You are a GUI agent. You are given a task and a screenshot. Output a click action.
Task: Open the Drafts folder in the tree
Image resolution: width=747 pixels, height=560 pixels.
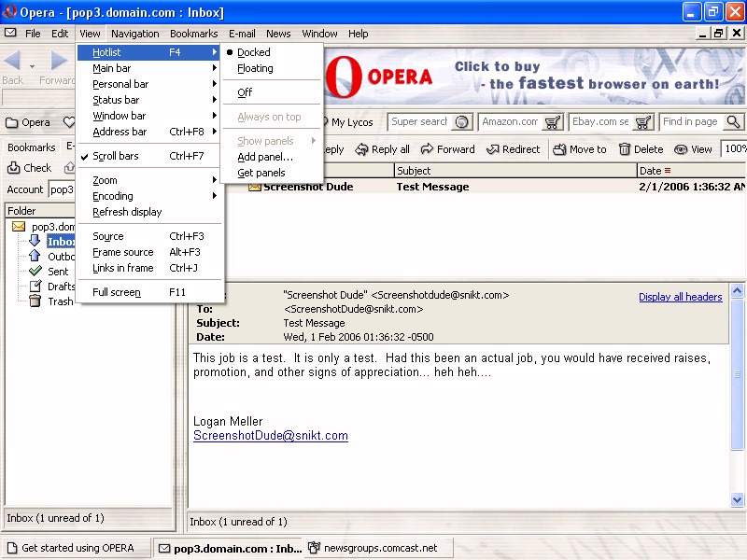[61, 287]
